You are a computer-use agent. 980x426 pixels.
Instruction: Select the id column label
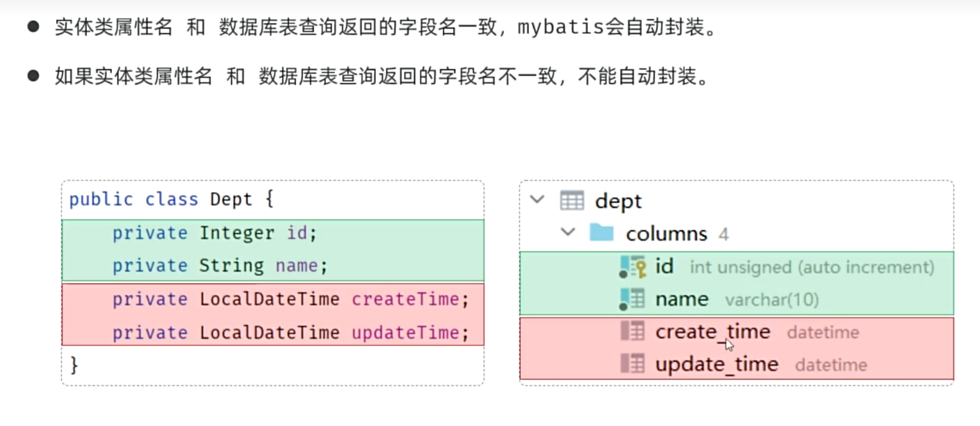click(664, 266)
